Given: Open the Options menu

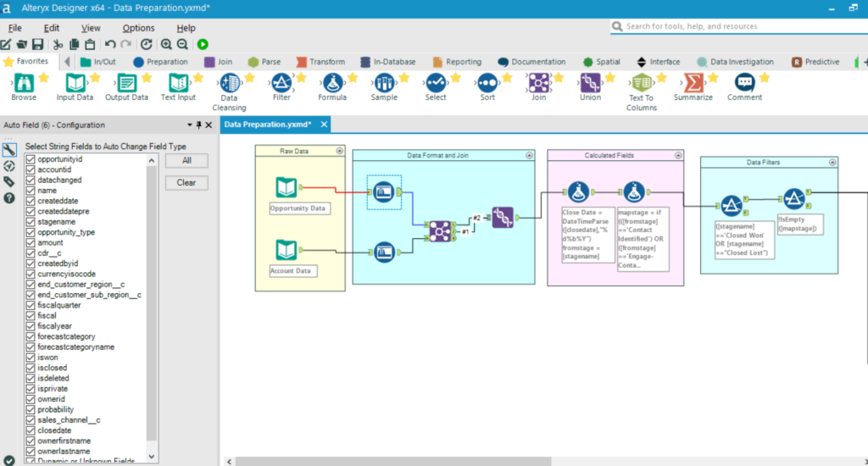Looking at the screenshot, I should (138, 28).
